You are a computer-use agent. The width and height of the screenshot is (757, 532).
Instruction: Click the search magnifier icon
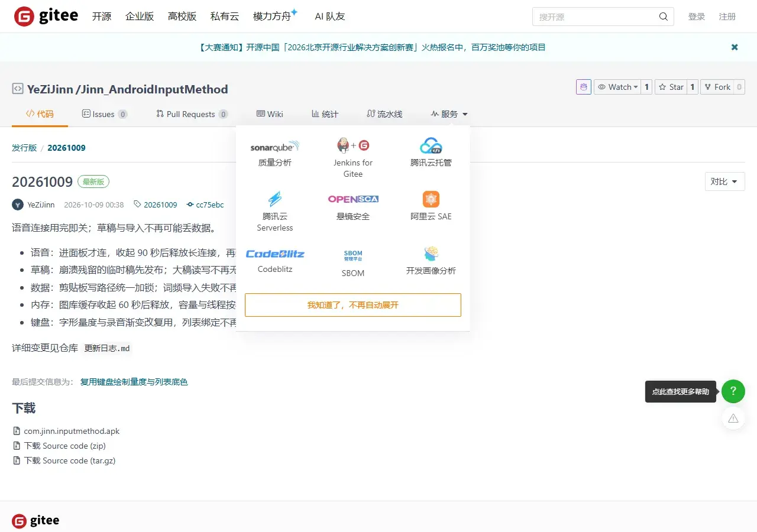pos(664,17)
